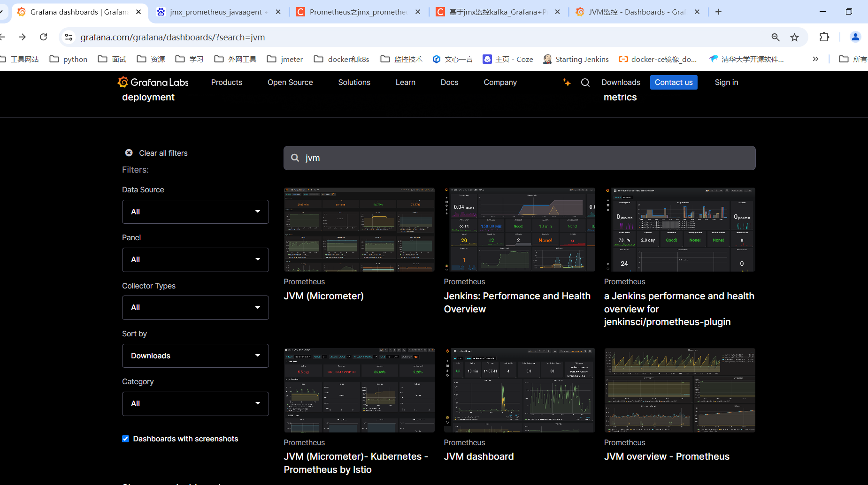The image size is (868, 485).
Task: Open the Open Source navigation menu
Action: coord(290,83)
